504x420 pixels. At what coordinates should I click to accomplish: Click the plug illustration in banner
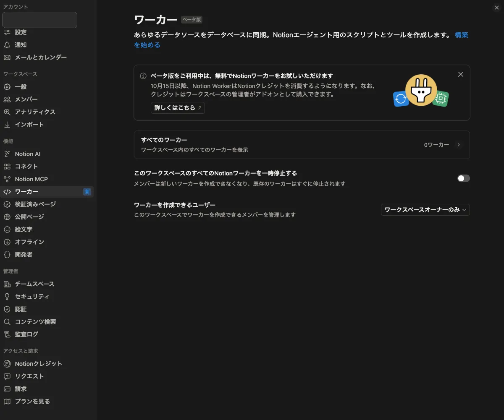click(x=421, y=90)
